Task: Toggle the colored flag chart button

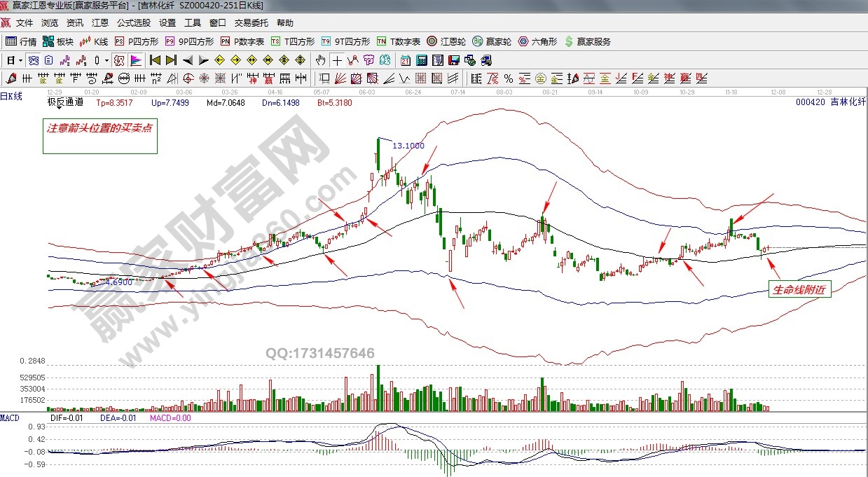Action: coord(135,60)
